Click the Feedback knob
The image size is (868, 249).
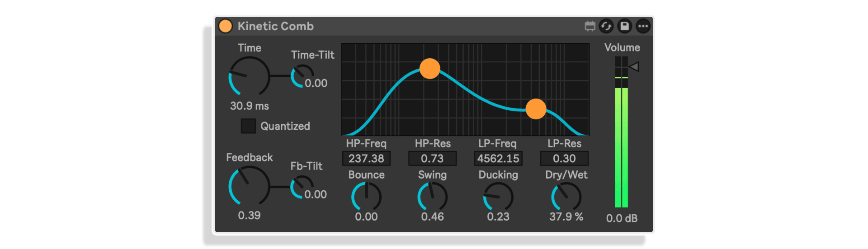point(249,186)
